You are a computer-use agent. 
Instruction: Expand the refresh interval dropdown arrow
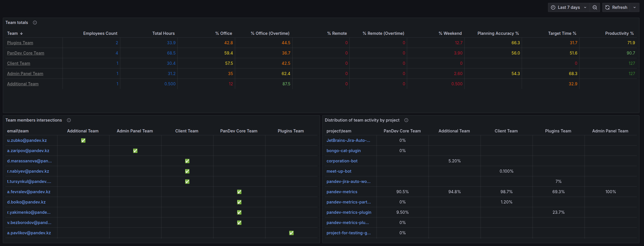[x=635, y=7]
